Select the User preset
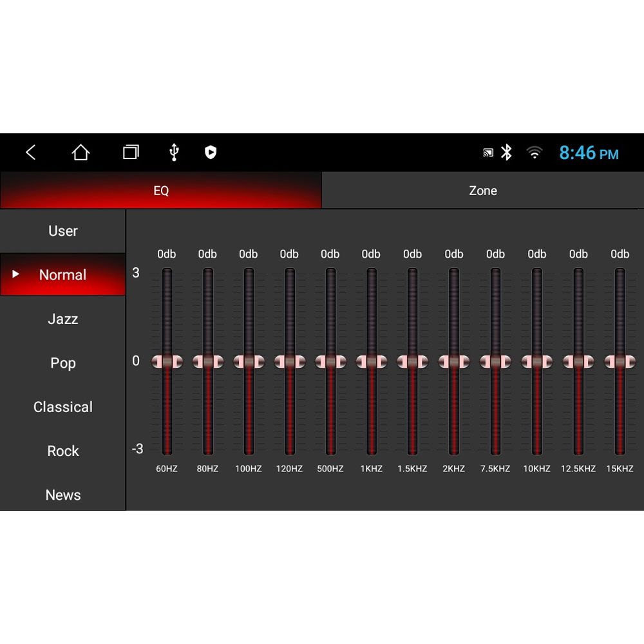This screenshot has height=644, width=644. [x=63, y=231]
